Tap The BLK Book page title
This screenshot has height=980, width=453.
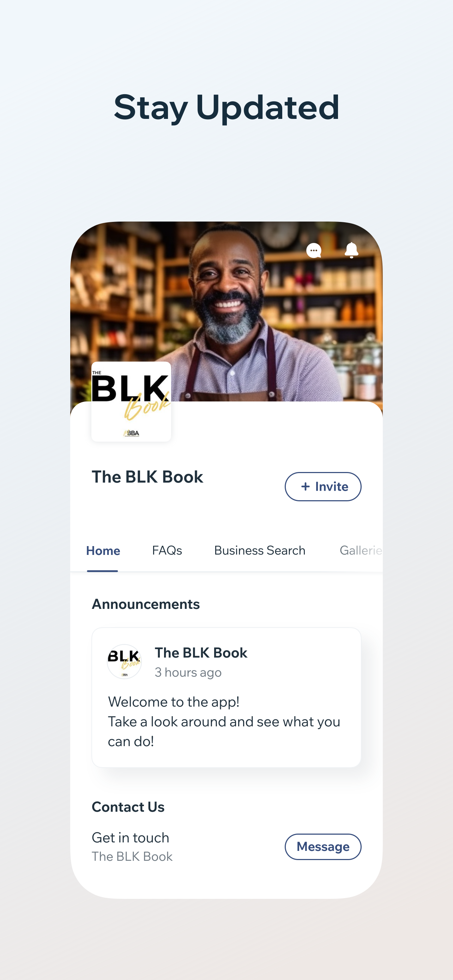click(147, 477)
